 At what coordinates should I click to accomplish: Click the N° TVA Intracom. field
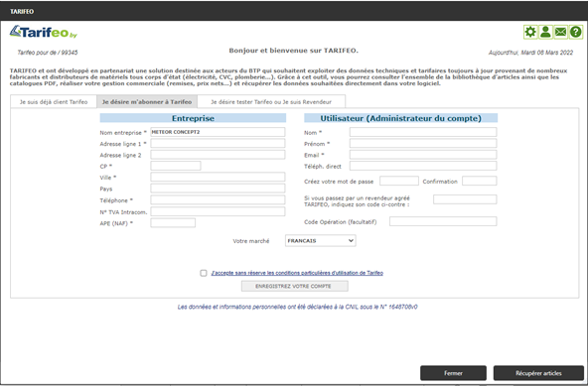218,211
